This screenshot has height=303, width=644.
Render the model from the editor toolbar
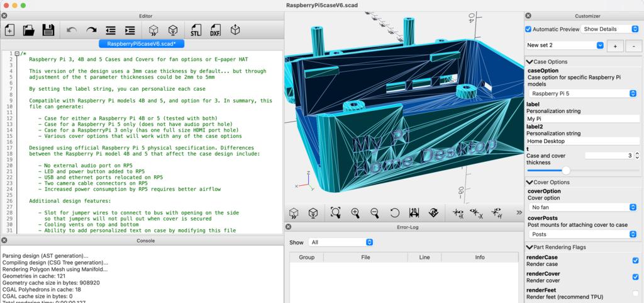(173, 30)
